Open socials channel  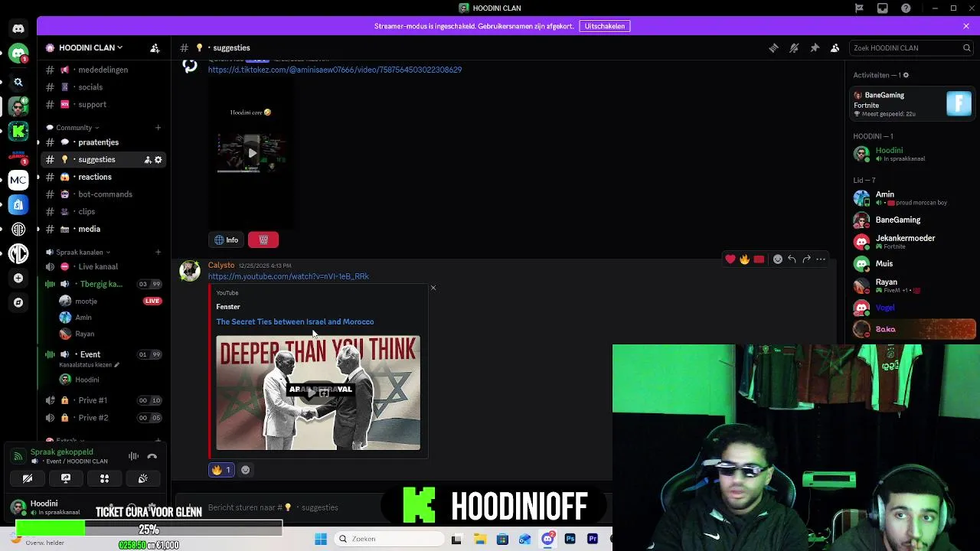[x=103, y=87]
